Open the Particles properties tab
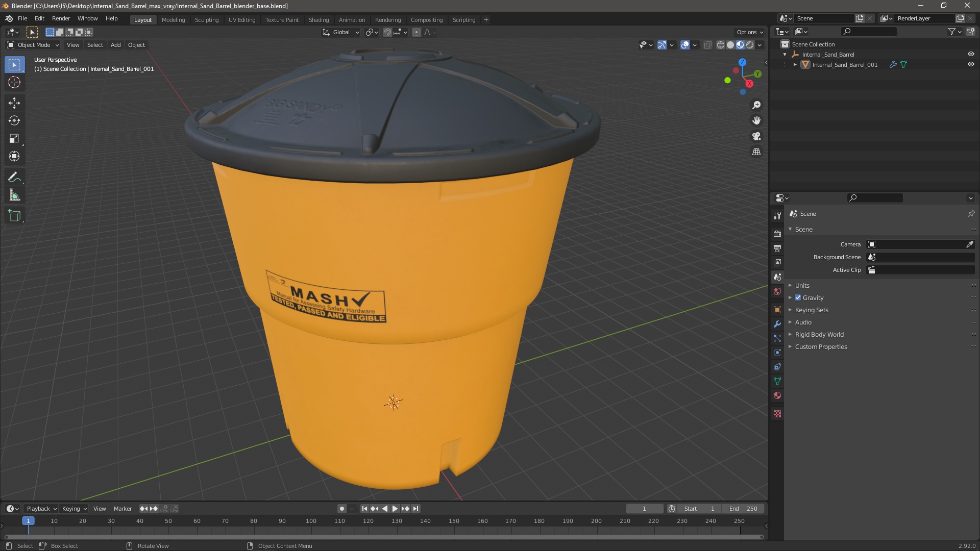 tap(777, 338)
